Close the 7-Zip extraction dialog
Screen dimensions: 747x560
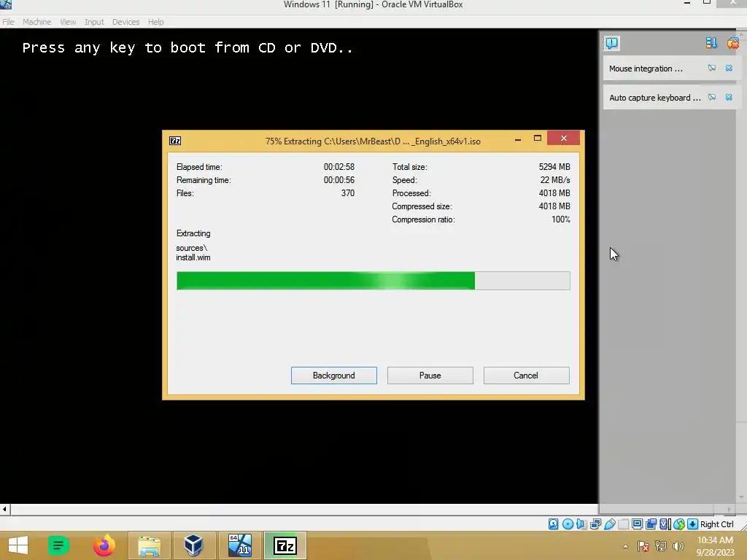[x=564, y=138]
